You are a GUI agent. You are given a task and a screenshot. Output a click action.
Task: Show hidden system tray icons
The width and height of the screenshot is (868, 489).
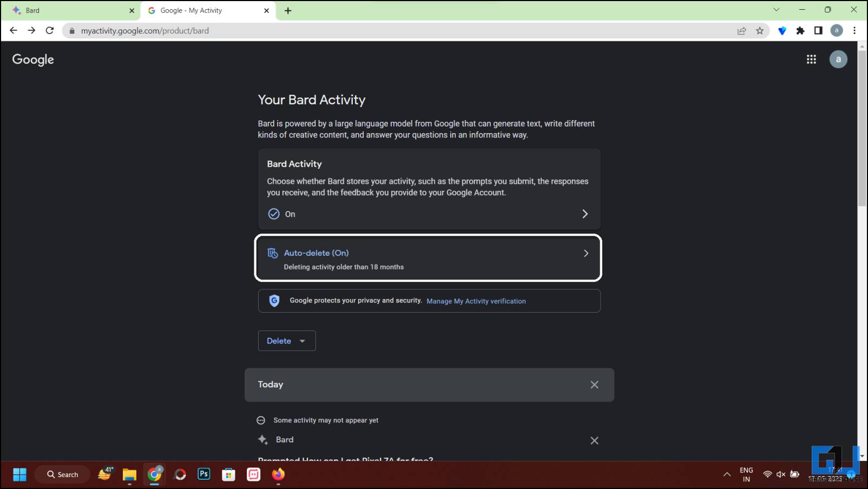click(727, 474)
